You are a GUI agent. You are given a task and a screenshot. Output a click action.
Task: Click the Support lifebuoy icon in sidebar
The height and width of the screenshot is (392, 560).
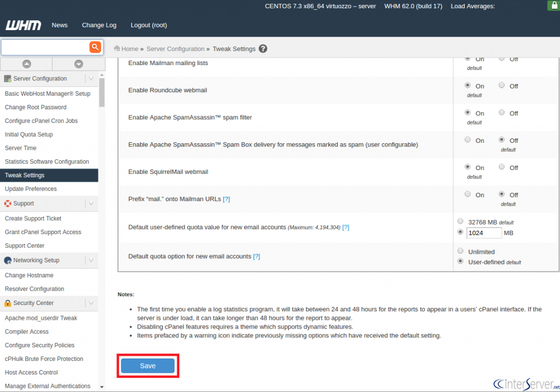(8, 203)
